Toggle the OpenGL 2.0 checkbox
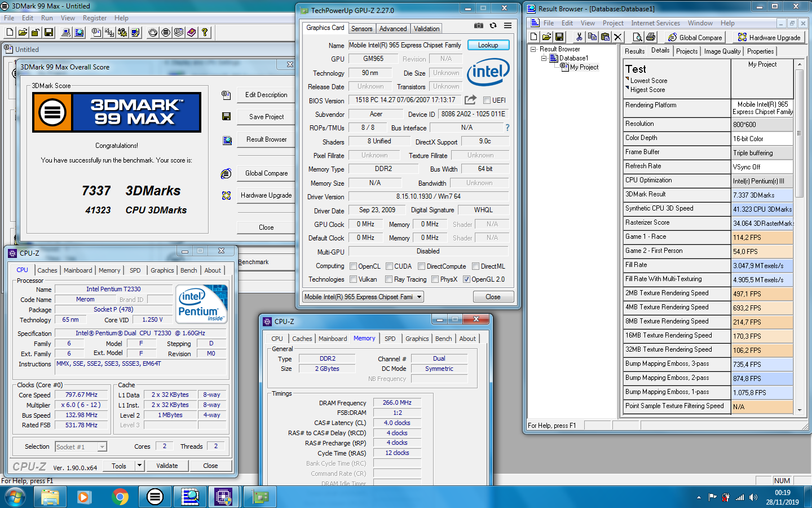Image resolution: width=812 pixels, height=508 pixels. 466,279
